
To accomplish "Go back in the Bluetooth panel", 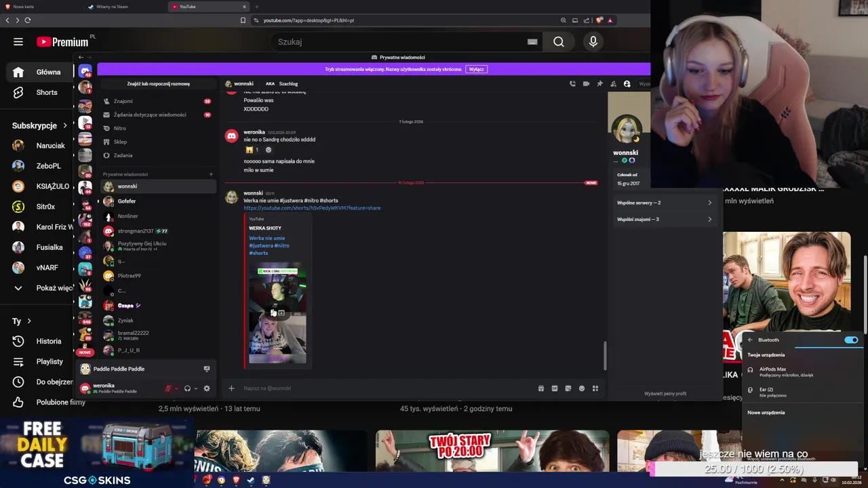I will [x=750, y=340].
